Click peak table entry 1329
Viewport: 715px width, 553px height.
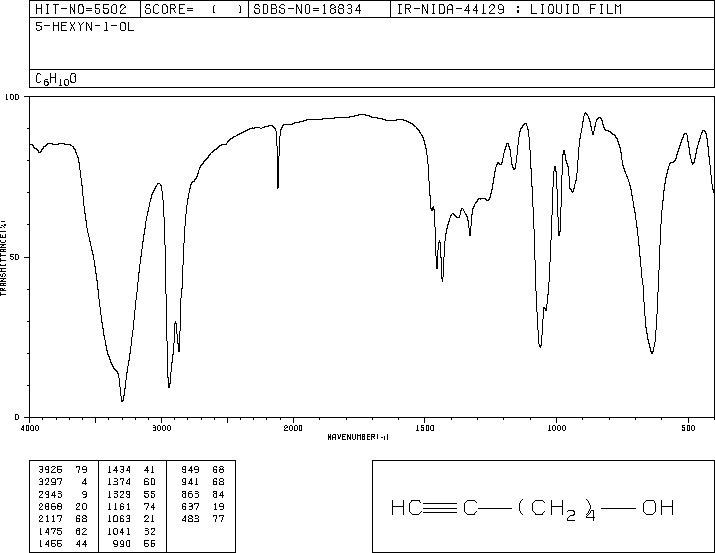pyautogui.click(x=119, y=494)
